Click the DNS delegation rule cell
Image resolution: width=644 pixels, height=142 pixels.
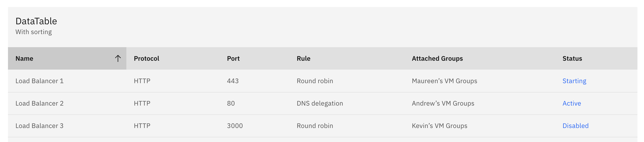[x=320, y=103]
